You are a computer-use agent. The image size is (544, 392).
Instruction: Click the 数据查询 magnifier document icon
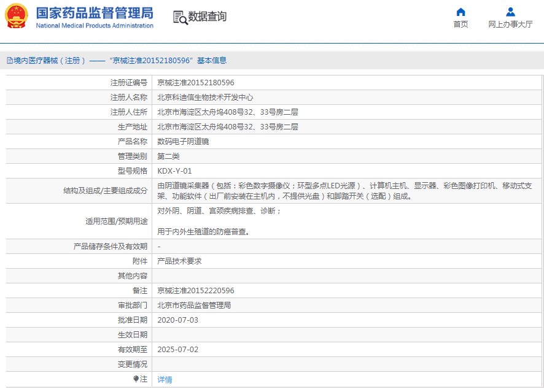(x=180, y=17)
